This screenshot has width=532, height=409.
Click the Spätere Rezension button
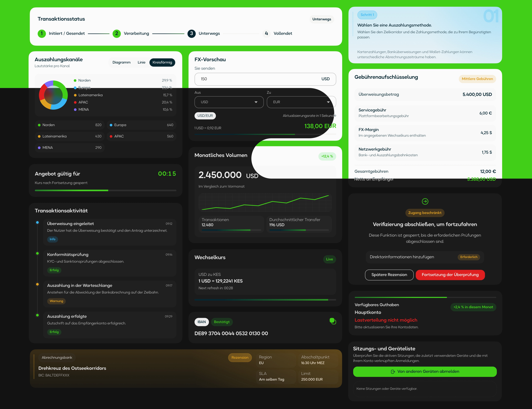[x=389, y=275]
